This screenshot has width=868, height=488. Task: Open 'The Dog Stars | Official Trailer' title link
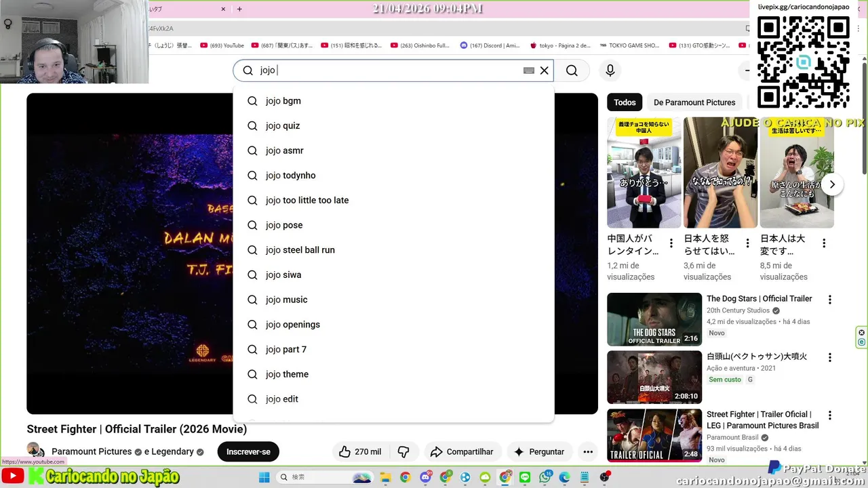point(759,299)
